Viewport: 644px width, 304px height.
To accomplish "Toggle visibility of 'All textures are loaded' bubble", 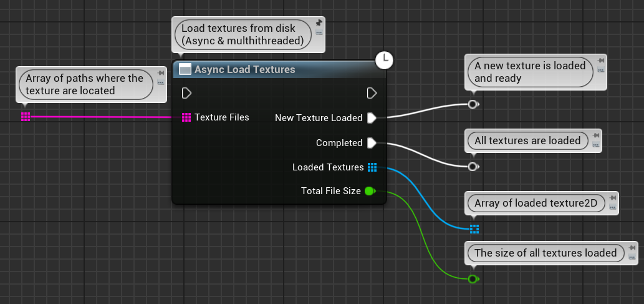I will (596, 145).
